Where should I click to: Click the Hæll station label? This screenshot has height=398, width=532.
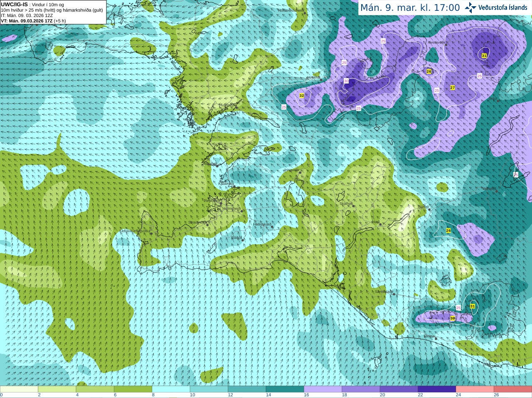(x=376, y=222)
